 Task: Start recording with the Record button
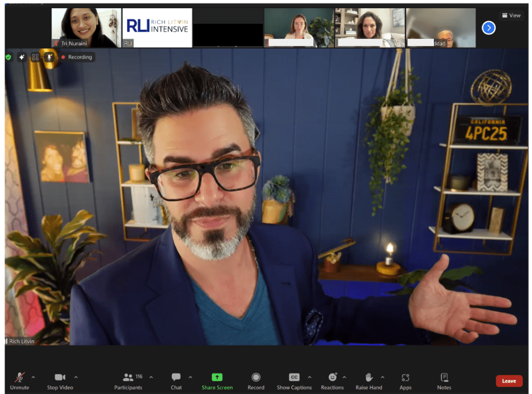pos(256,377)
